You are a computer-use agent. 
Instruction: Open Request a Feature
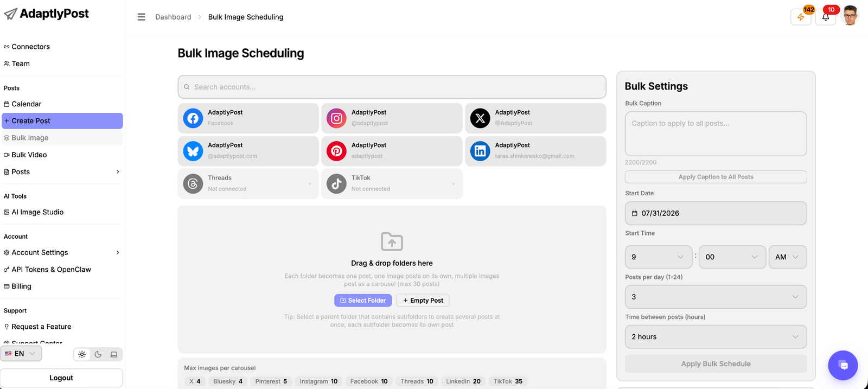(x=62, y=327)
